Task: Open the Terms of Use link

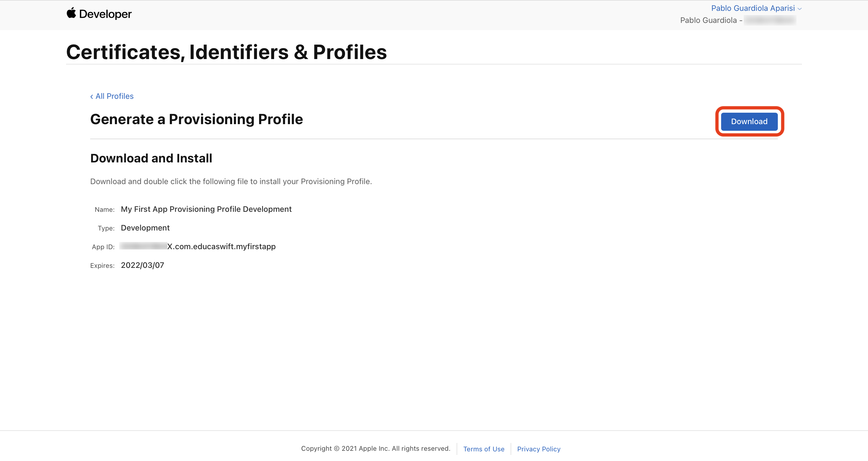Action: pyautogui.click(x=483, y=449)
